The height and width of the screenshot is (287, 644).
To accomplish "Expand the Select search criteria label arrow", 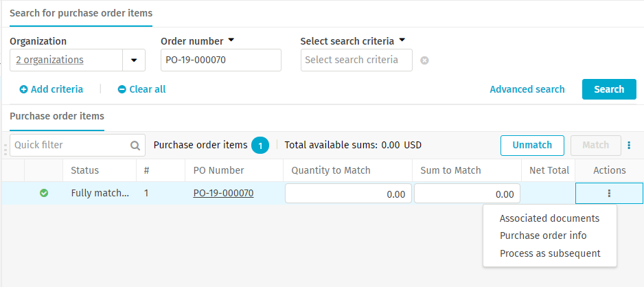I will 402,41.
